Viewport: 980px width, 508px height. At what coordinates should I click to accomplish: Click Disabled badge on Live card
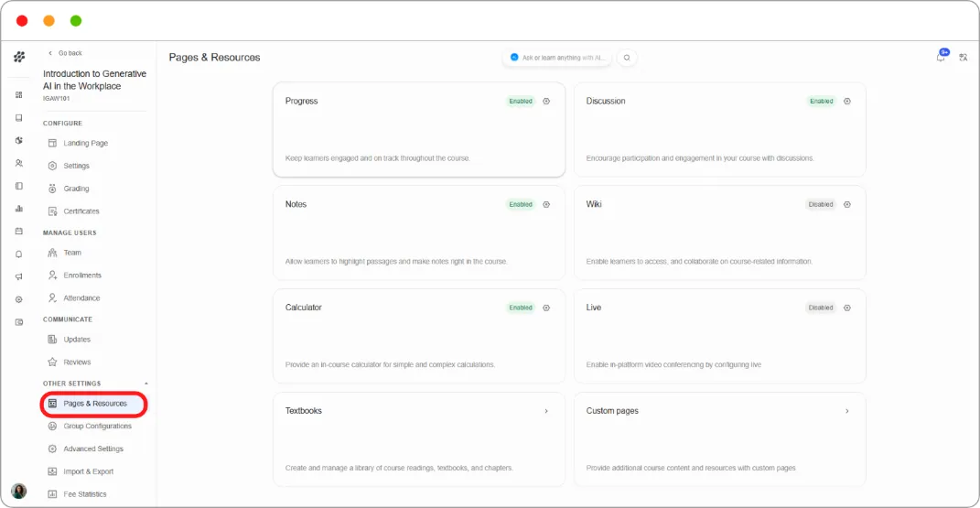[x=821, y=308]
